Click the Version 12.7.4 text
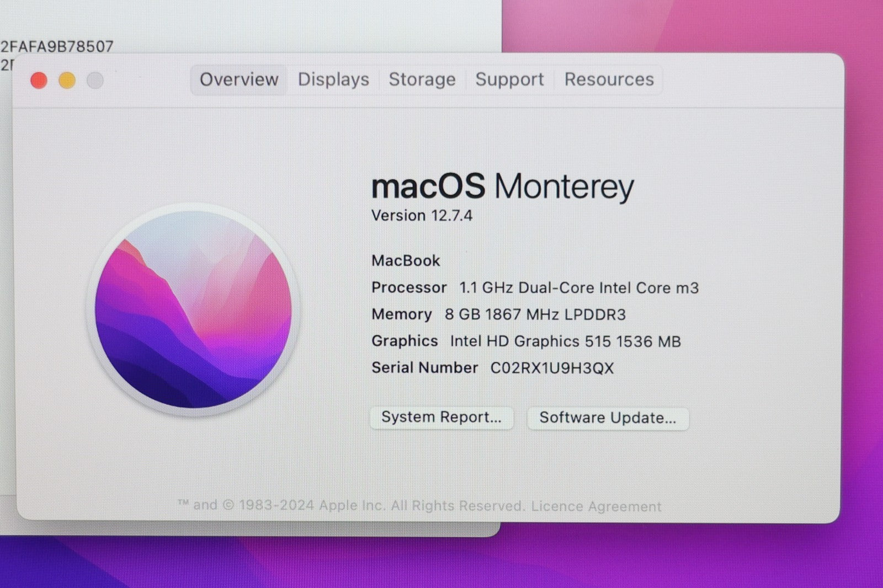 pyautogui.click(x=422, y=216)
